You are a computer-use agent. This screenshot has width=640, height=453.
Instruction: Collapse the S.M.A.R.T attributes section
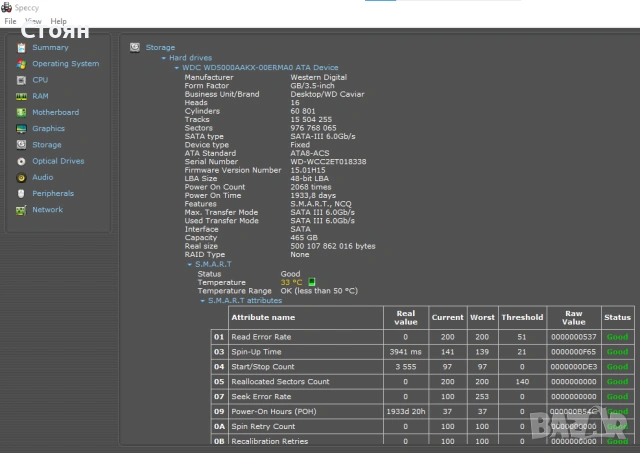201,300
